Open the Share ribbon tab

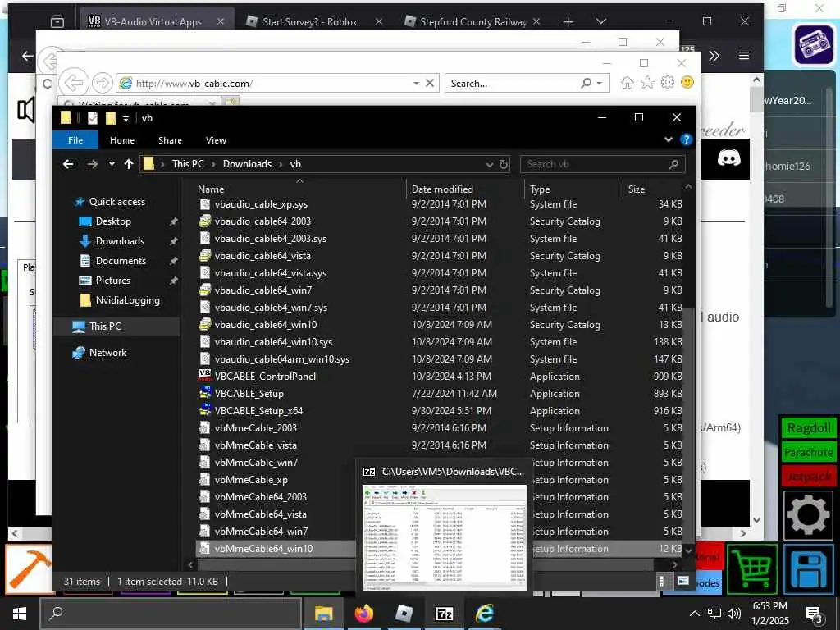click(x=170, y=140)
